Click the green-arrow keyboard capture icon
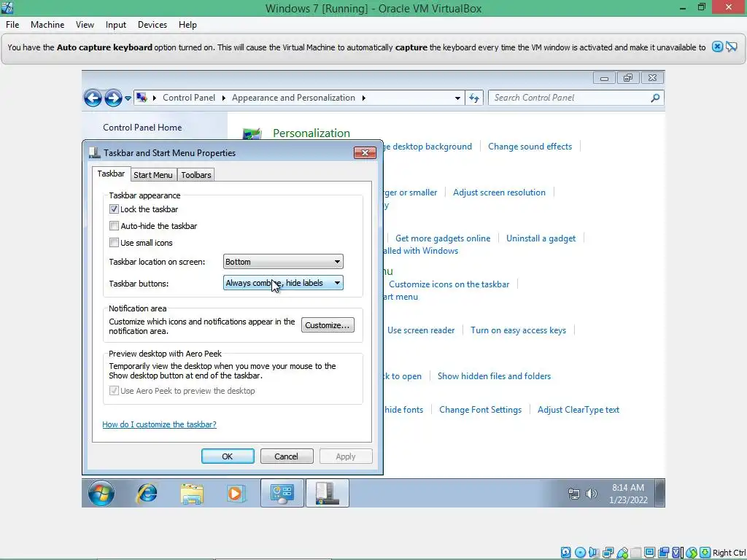The height and width of the screenshot is (560, 747). pyautogui.click(x=705, y=553)
